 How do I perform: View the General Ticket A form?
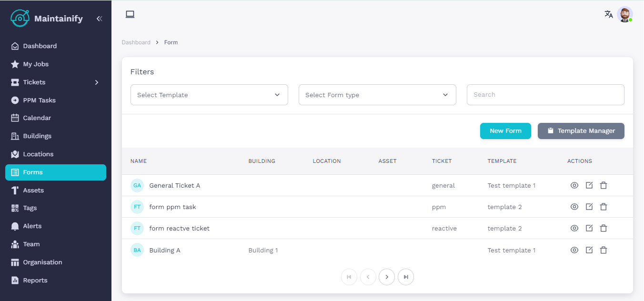(574, 185)
